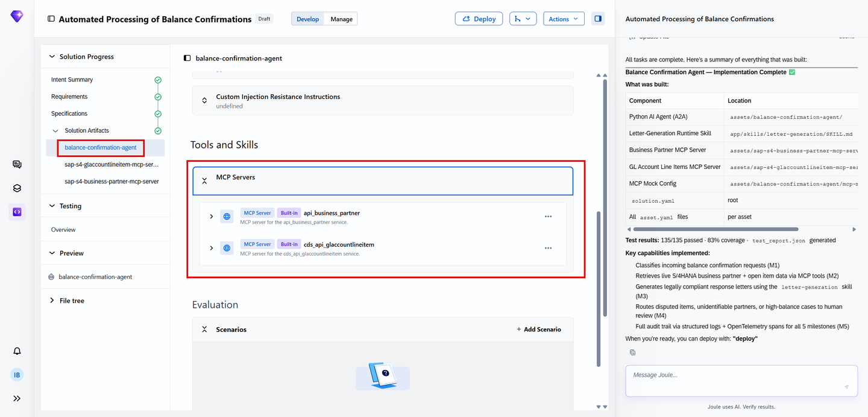The width and height of the screenshot is (868, 417).
Task: Open Intent Summary in Solution Progress
Action: click(72, 80)
